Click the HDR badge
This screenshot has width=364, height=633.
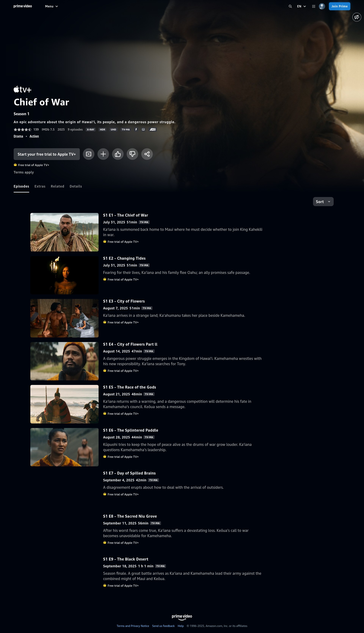tap(103, 129)
